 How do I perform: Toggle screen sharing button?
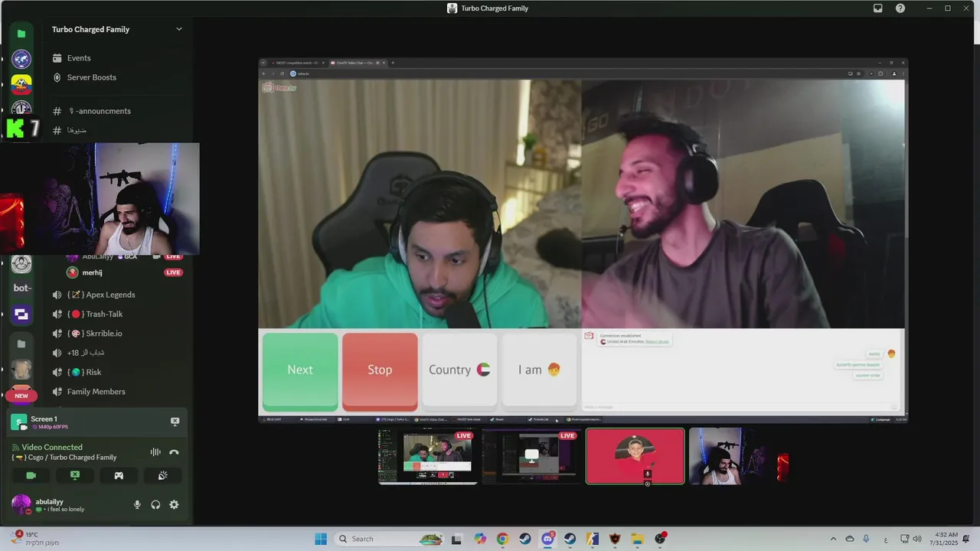click(x=75, y=475)
